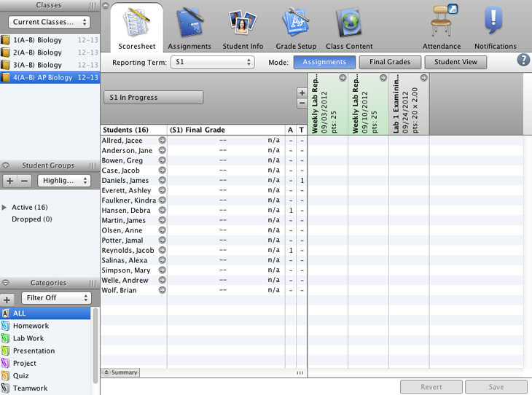
Task: Click the Student Info photo icon
Action: [x=243, y=24]
